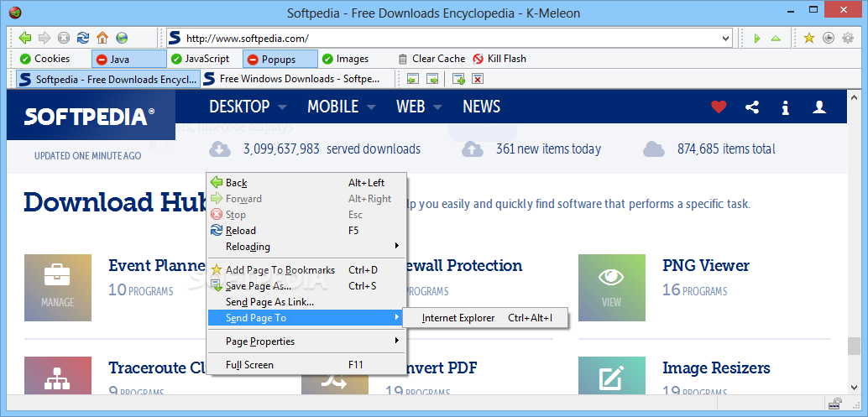This screenshot has width=868, height=417.
Task: Click Clear Cache trash button
Action: (x=431, y=59)
